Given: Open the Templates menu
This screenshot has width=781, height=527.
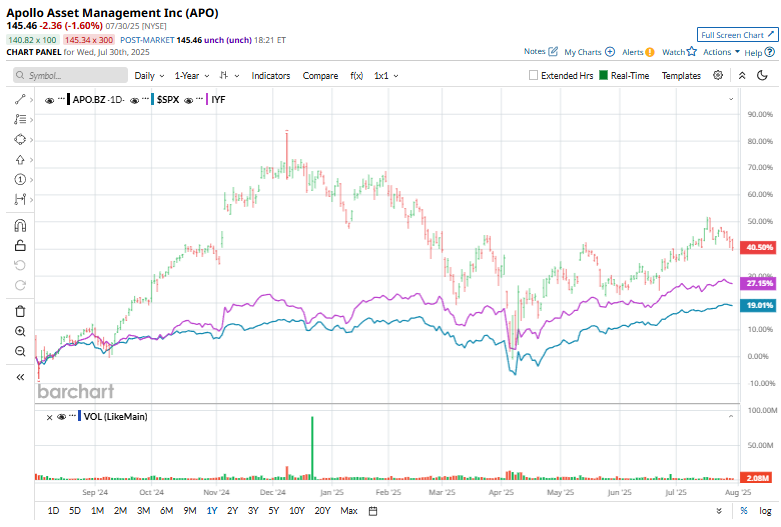Looking at the screenshot, I should (681, 76).
